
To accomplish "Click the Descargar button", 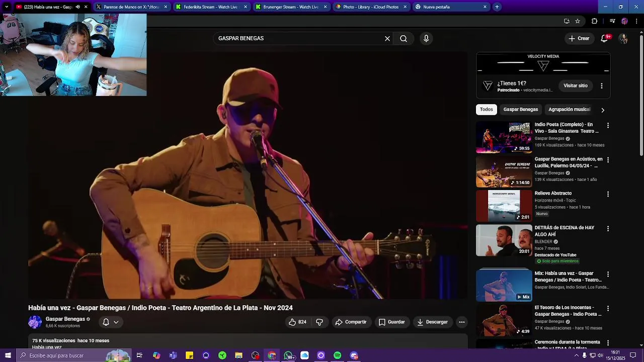I will click(432, 322).
